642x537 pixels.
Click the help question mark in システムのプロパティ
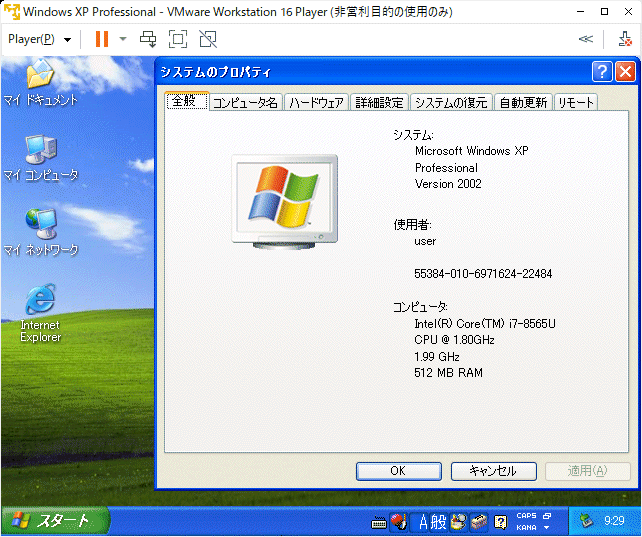602,72
